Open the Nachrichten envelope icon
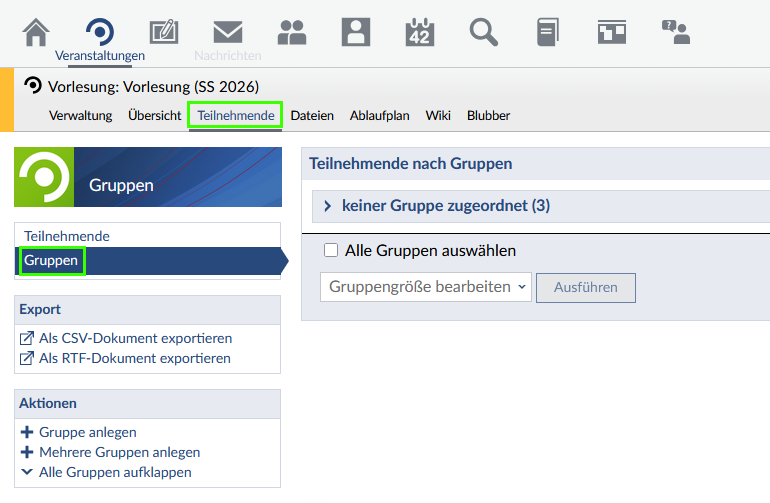The image size is (770, 503). point(228,32)
